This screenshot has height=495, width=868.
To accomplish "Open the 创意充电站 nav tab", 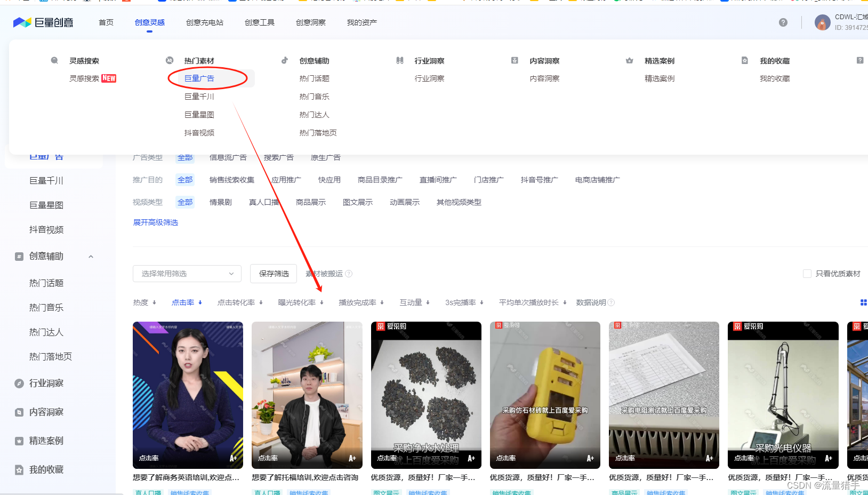I will (x=205, y=22).
